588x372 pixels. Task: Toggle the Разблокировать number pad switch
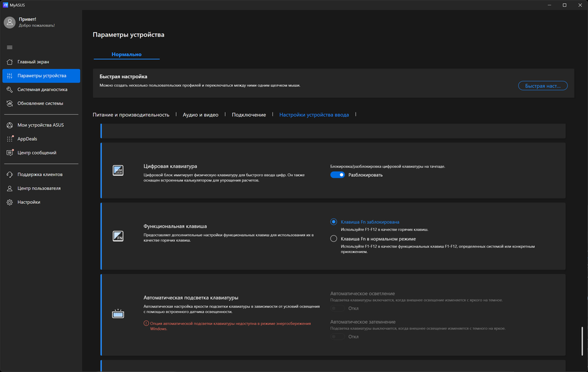337,175
